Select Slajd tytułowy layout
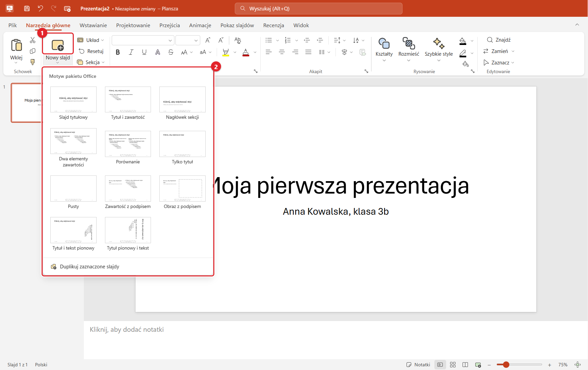The height and width of the screenshot is (370, 588). (x=73, y=103)
